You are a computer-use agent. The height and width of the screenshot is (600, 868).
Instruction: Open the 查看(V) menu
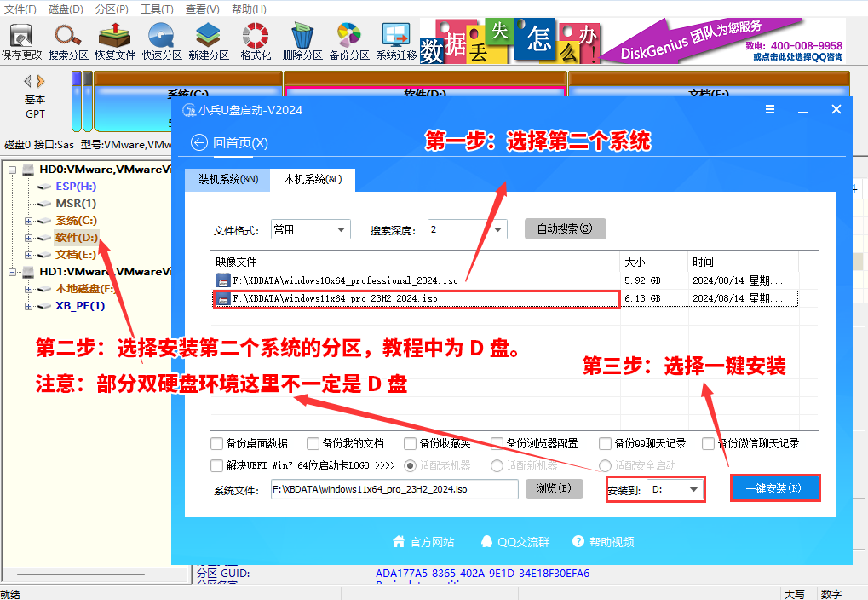coord(203,9)
